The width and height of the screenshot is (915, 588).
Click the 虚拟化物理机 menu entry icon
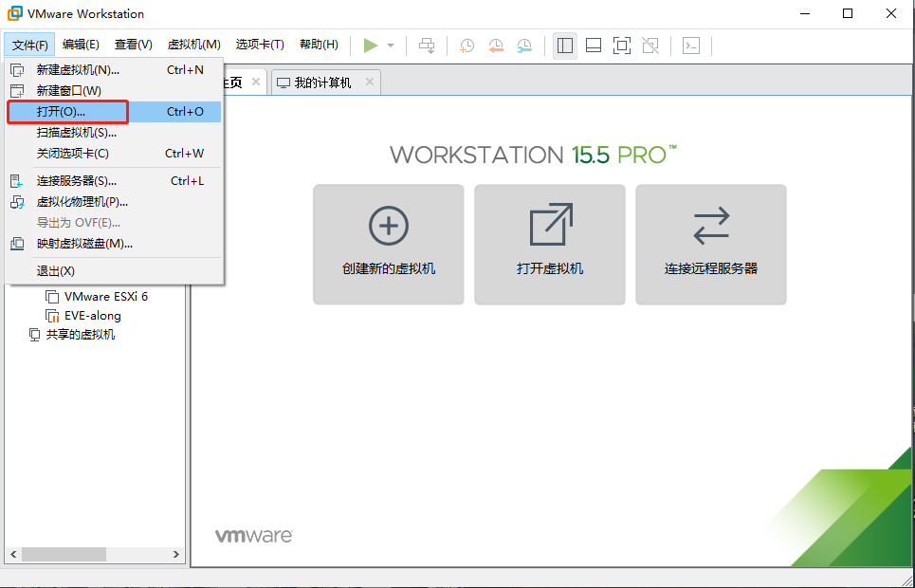tap(17, 202)
